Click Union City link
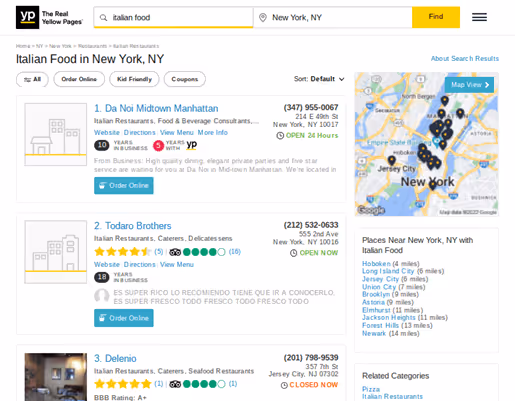Screen dimensions: 515x401 click(379, 287)
